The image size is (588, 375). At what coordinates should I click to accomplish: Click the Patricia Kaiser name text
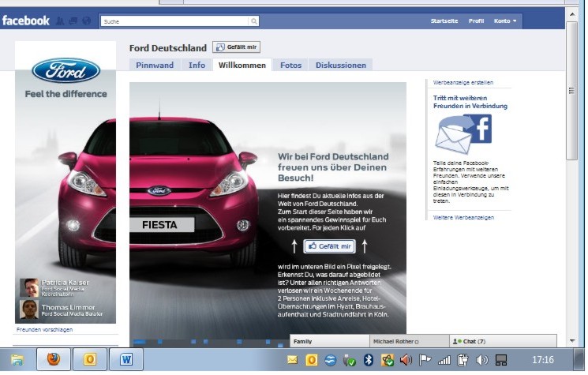pyautogui.click(x=66, y=283)
